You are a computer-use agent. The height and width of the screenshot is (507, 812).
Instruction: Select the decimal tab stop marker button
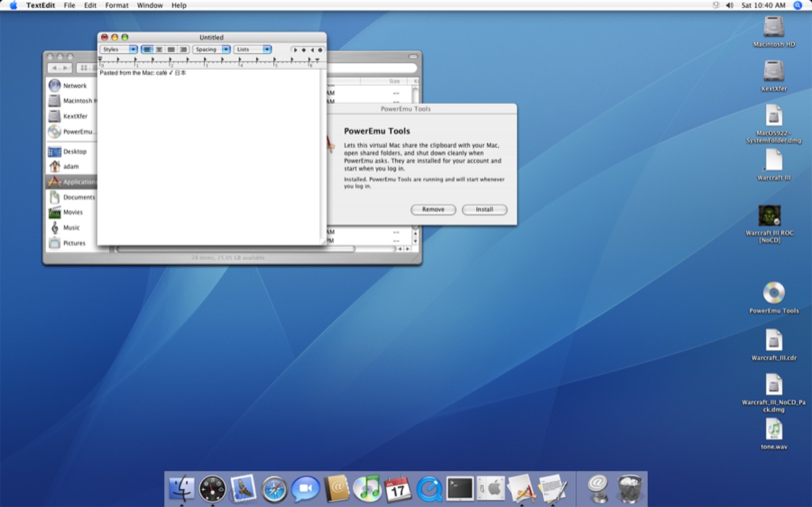tap(320, 50)
